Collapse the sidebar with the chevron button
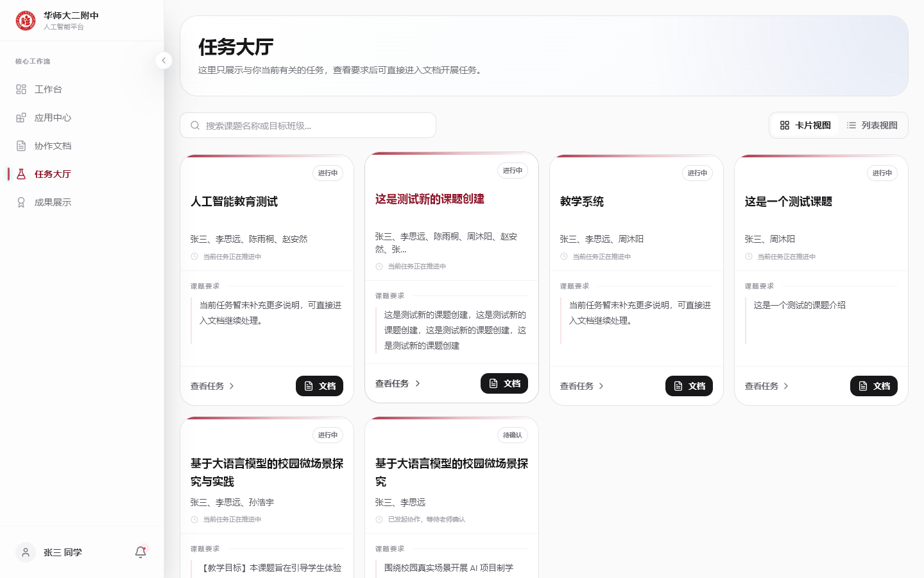924x578 pixels. [x=164, y=60]
